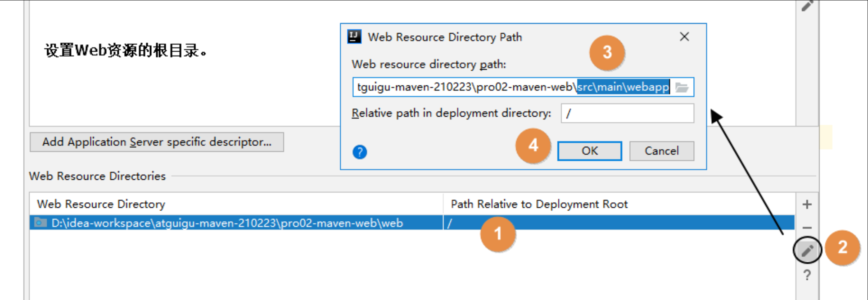Screen dimensions: 868x300
Task: Click the gray question mark below the edit pencil
Action: point(806,275)
